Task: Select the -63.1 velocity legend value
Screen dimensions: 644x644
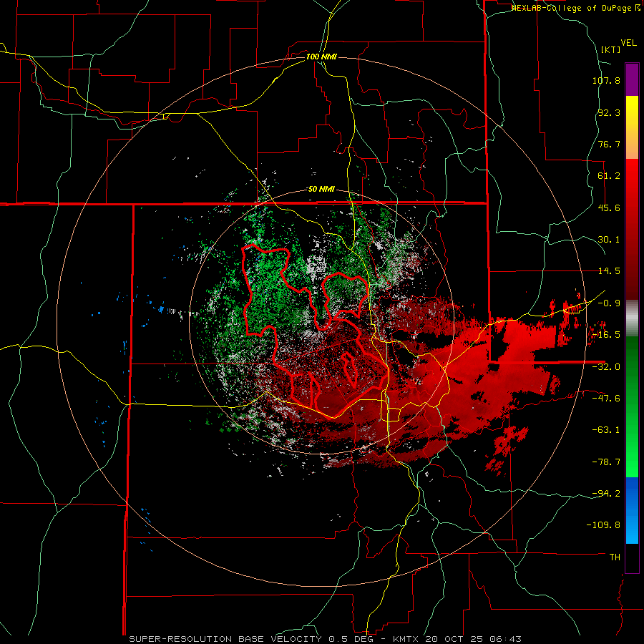Action: [x=606, y=430]
